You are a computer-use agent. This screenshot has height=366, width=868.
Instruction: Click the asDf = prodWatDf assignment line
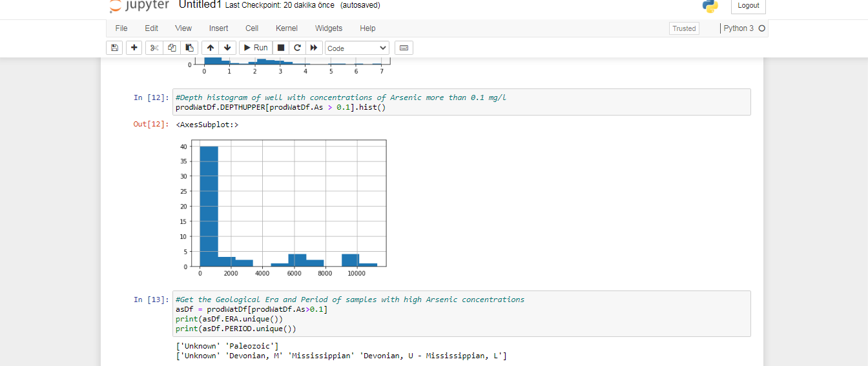(251, 309)
